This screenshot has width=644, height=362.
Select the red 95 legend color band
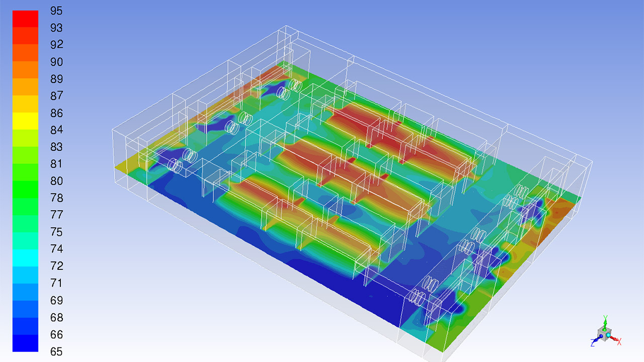coord(25,19)
